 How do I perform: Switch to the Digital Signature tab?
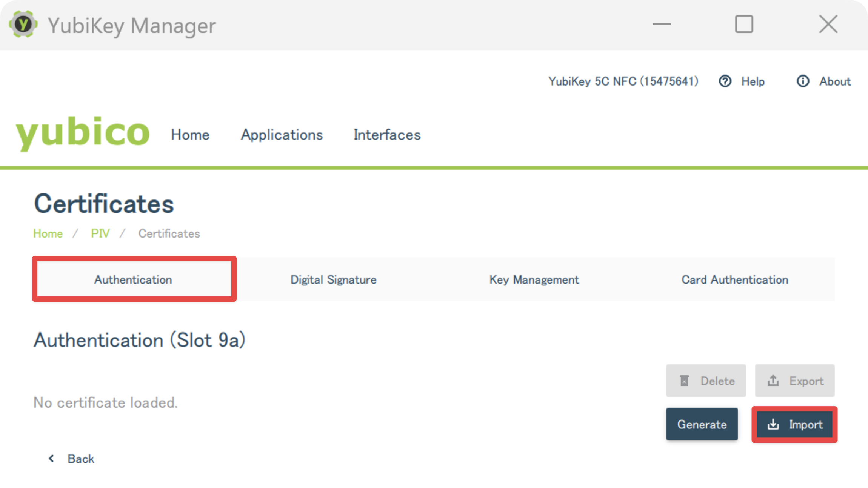coord(334,279)
